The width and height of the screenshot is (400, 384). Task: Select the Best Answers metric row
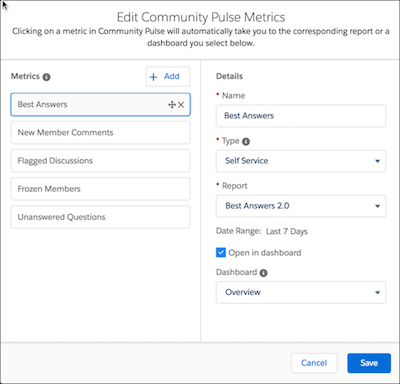(101, 105)
